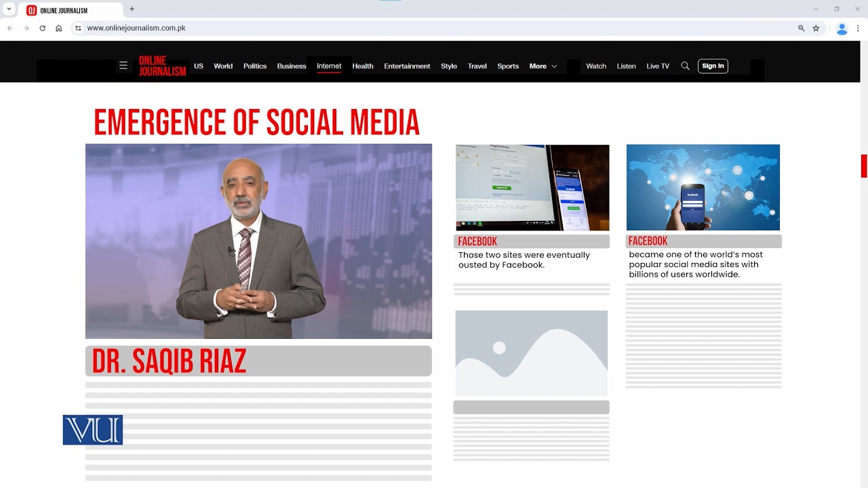Image resolution: width=868 pixels, height=488 pixels.
Task: View site information icon in address bar
Action: [x=78, y=28]
